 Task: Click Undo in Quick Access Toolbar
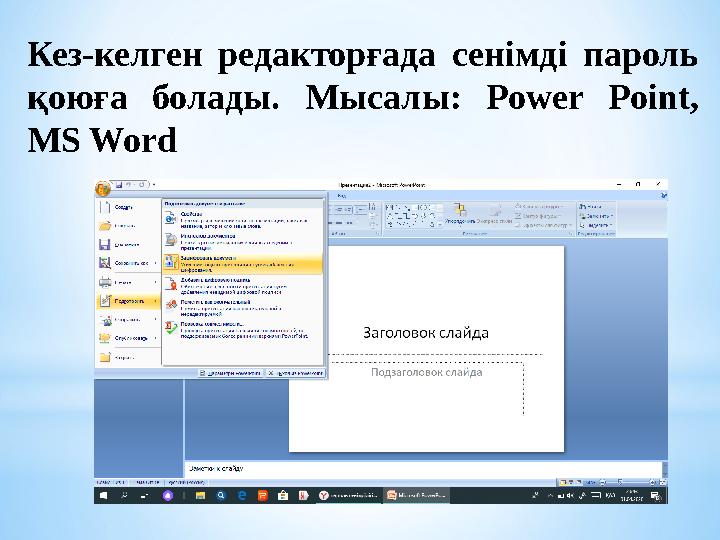point(129,185)
